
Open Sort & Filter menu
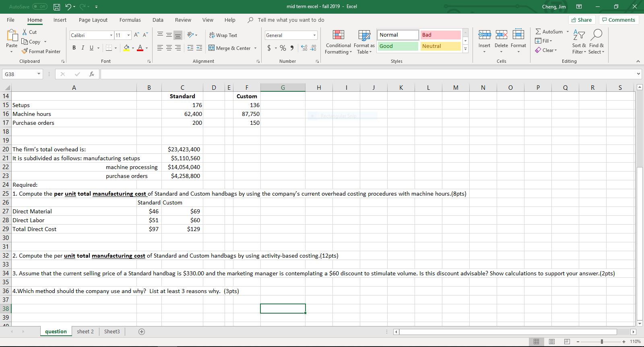coord(579,42)
